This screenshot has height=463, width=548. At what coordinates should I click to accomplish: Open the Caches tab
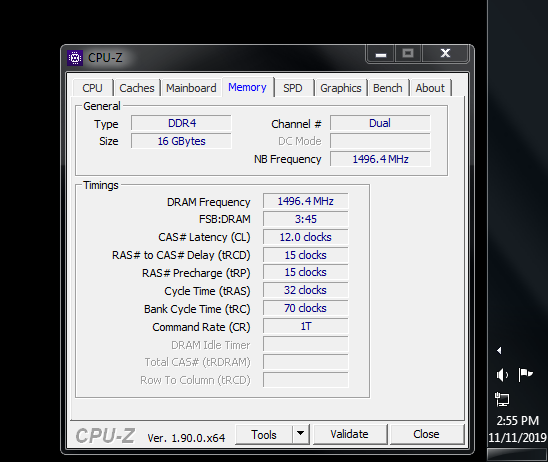pyautogui.click(x=137, y=88)
